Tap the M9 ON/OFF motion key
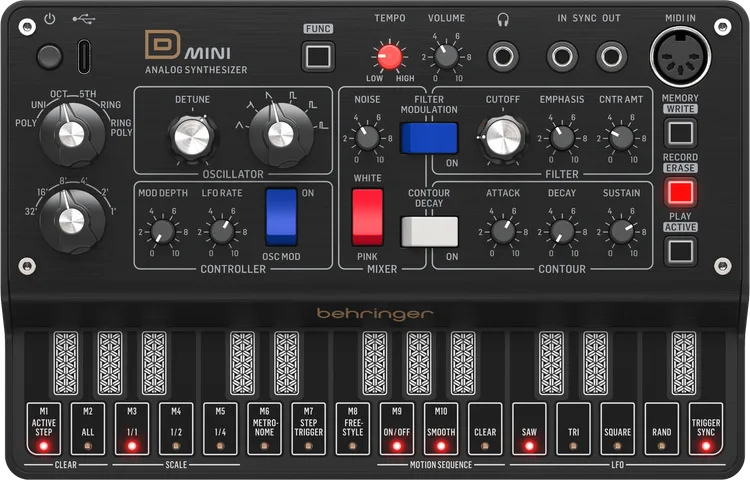 point(397,429)
